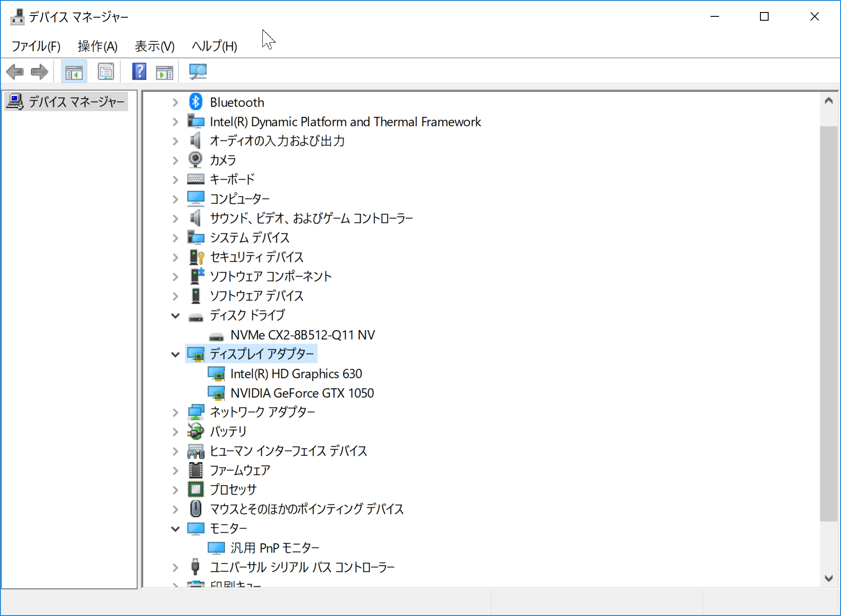
Task: Select the マウスとそのほかのポインティング デバイス label
Action: point(307,509)
